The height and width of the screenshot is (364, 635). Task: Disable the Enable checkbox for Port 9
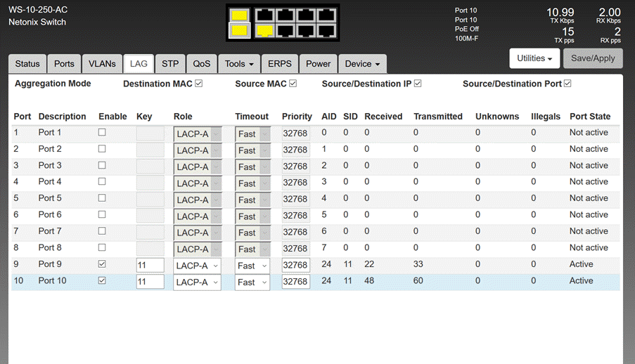(x=103, y=265)
